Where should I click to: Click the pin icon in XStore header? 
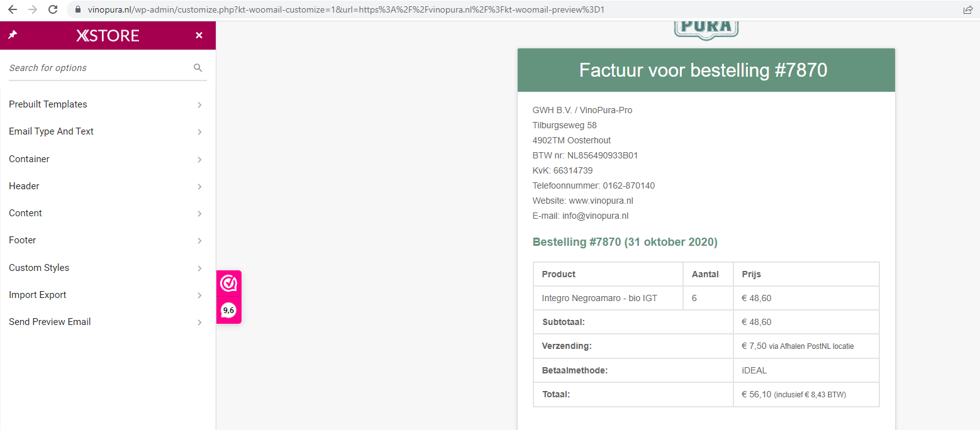12,35
